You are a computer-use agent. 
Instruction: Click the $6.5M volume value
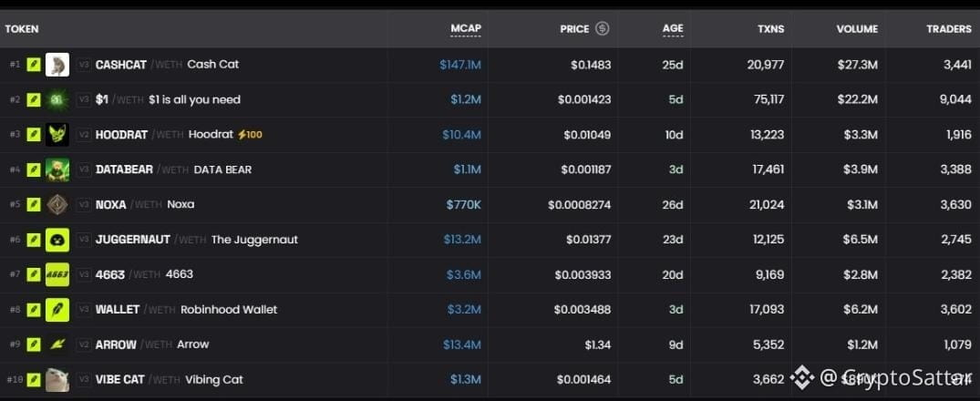pos(861,239)
